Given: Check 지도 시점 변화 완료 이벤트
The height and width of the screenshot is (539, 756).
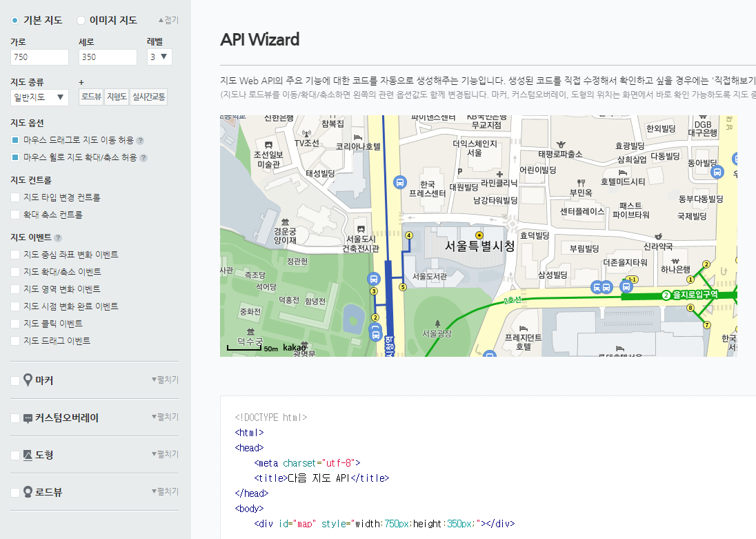Looking at the screenshot, I should 15,306.
